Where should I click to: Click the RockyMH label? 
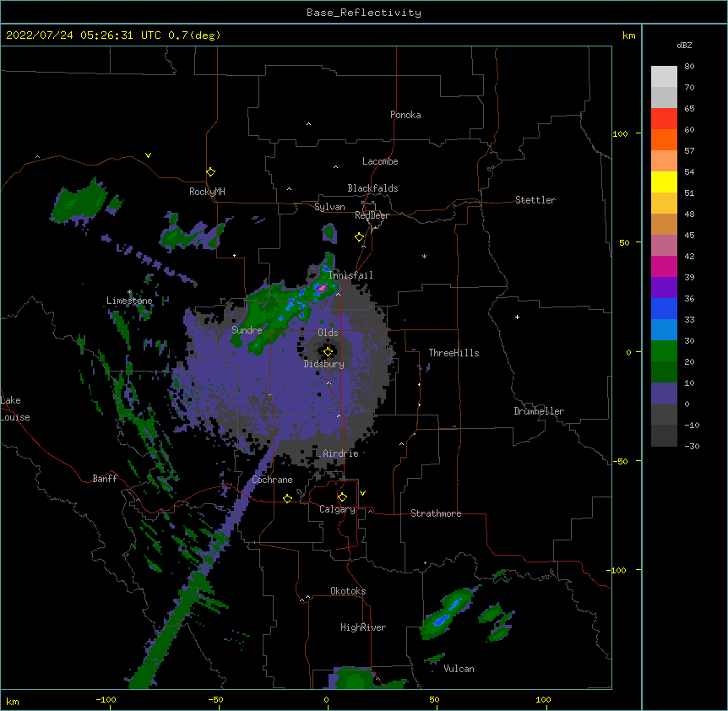point(207,192)
